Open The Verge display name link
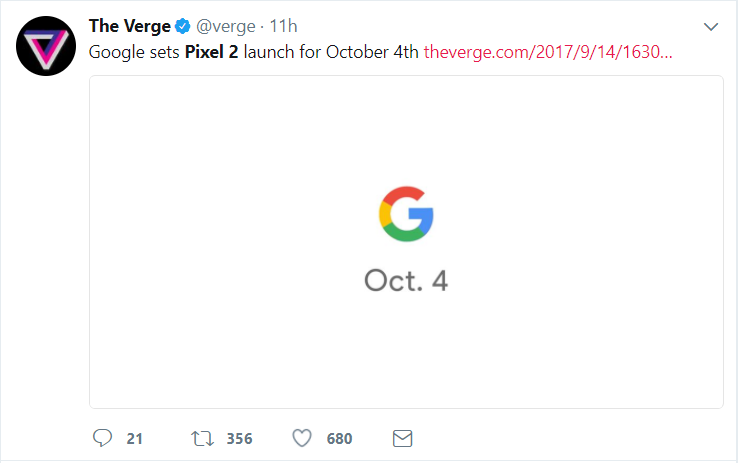 (x=130, y=26)
